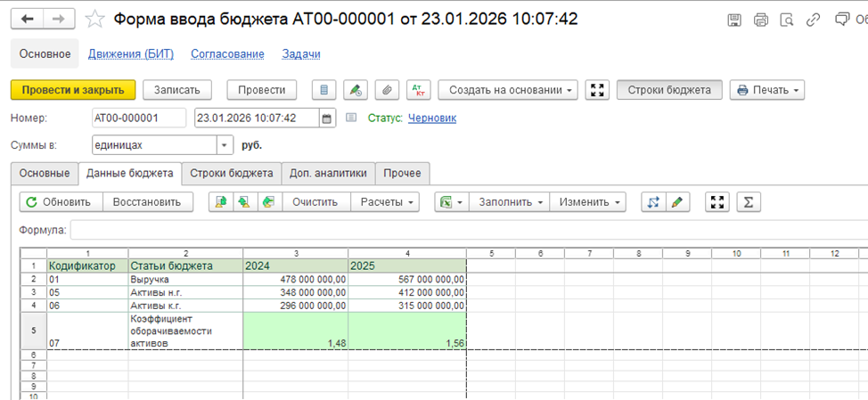The image size is (868, 400).
Task: Select cell 478 000 000,00 for Выручка 2024
Action: pyautogui.click(x=296, y=278)
